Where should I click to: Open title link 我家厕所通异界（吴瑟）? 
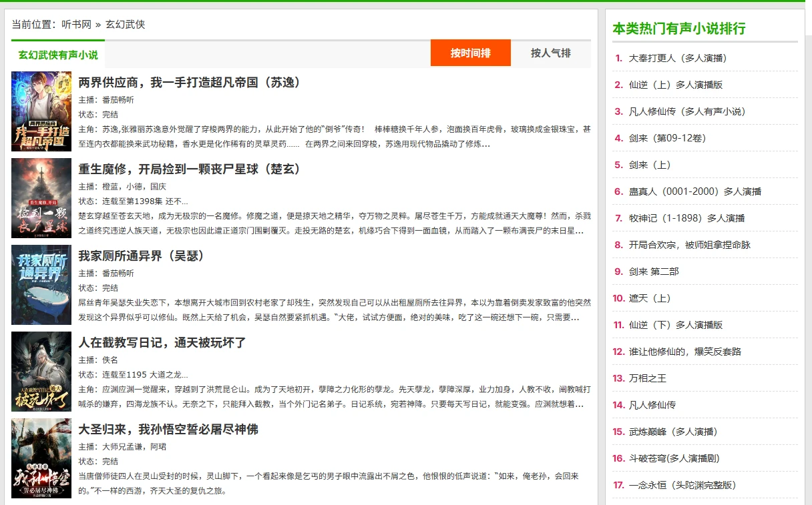coord(142,256)
